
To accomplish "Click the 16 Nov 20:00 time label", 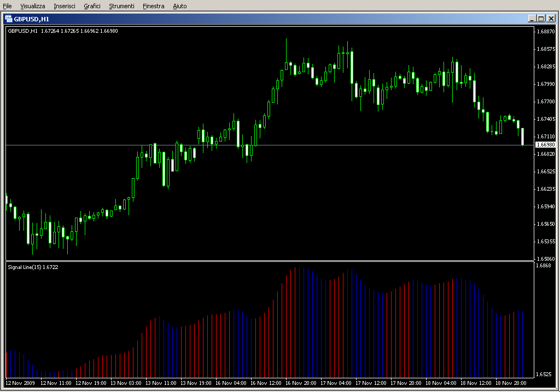I will click(x=301, y=383).
